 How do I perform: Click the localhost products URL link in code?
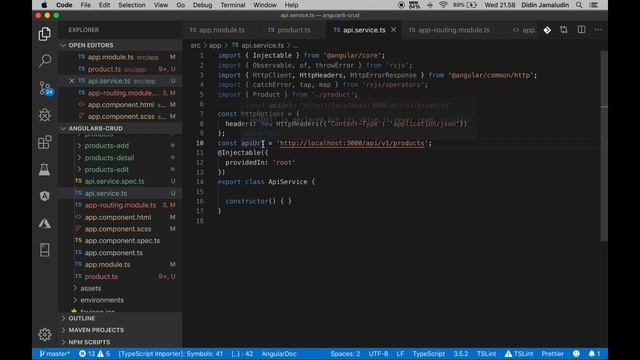[x=352, y=143]
